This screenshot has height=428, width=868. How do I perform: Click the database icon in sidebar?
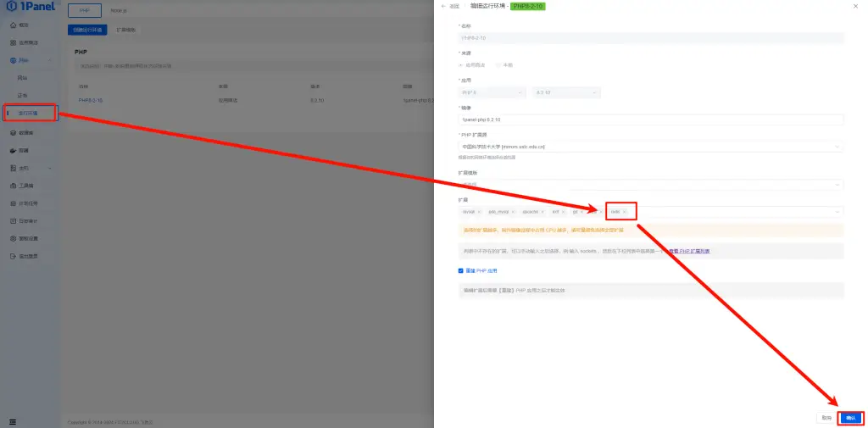coord(12,133)
